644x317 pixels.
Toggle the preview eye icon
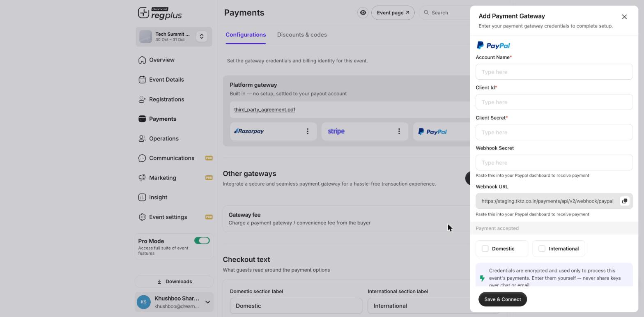coord(363,13)
